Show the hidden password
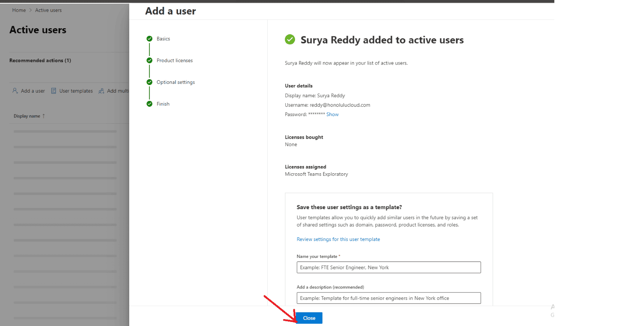Viewport: 644px width, 326px height. click(x=332, y=114)
